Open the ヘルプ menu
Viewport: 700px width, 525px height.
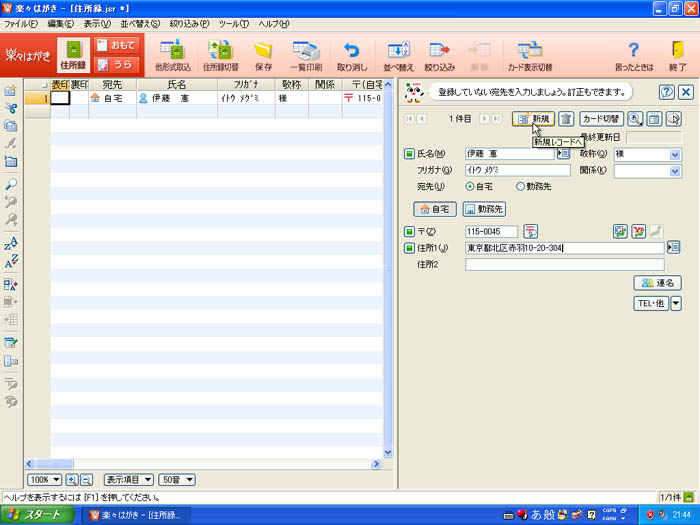point(274,24)
